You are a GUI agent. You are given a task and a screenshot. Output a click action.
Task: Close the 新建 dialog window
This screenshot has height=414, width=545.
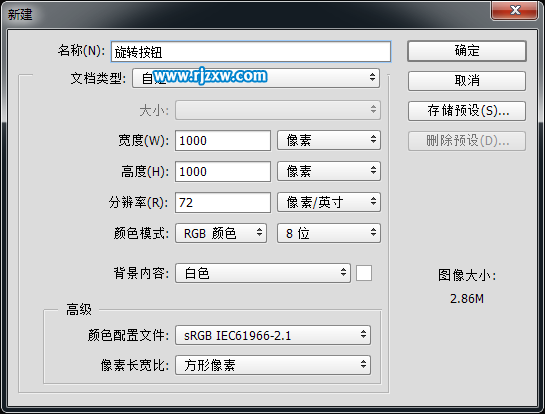515,10
